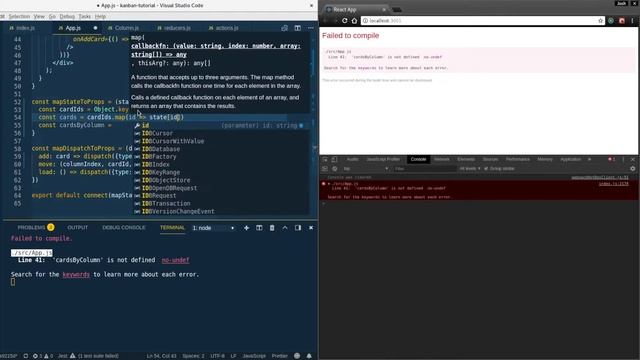The image size is (640, 360).
Task: Select IDBTransaction from the suggestion list
Action: pyautogui.click(x=221, y=204)
